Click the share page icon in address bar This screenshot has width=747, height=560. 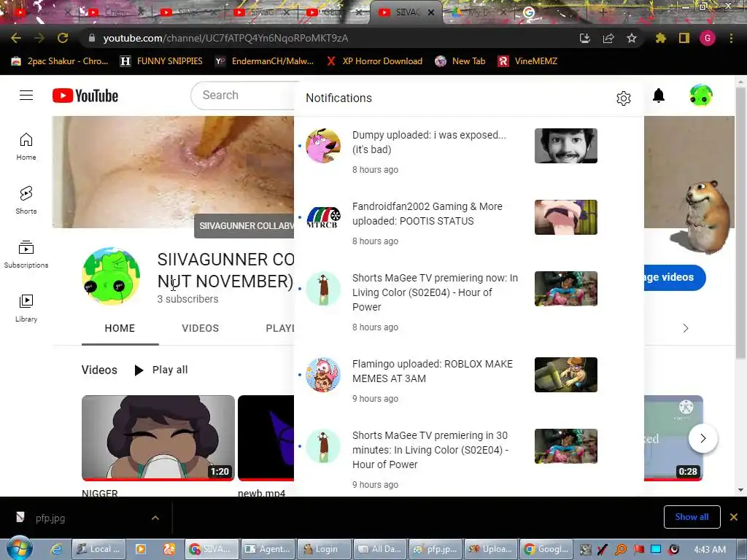click(608, 38)
